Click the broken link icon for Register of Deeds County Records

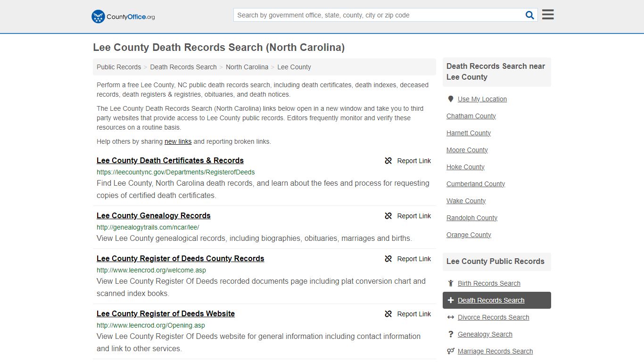coord(388,259)
